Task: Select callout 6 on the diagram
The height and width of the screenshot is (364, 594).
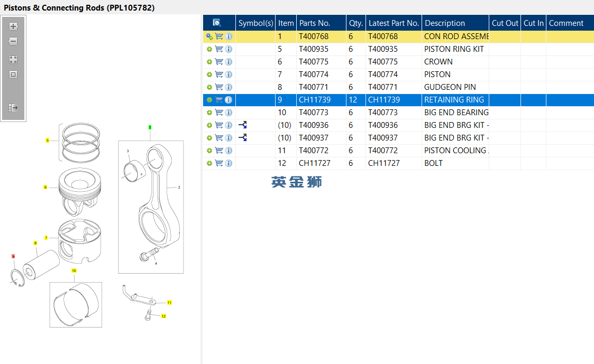Action: pos(45,188)
